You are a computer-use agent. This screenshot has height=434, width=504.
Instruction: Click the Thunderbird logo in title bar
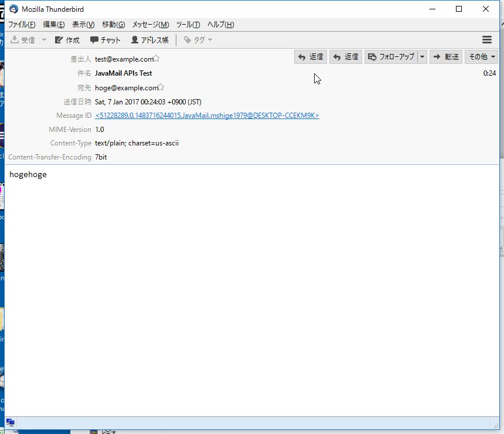tap(14, 9)
